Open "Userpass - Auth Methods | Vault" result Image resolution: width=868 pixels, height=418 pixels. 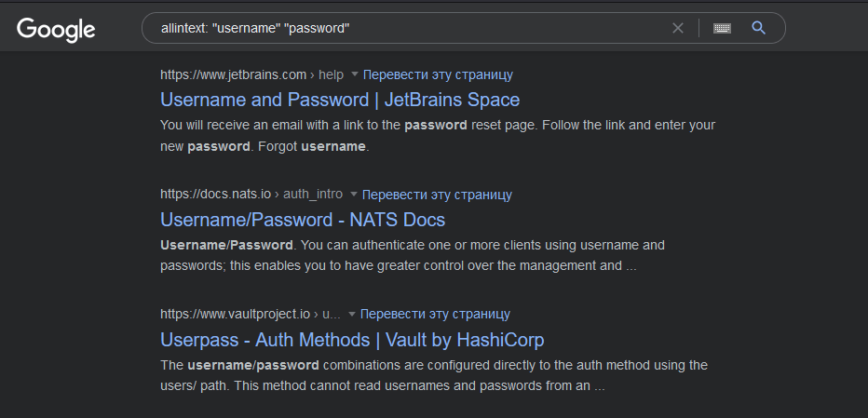coord(352,340)
